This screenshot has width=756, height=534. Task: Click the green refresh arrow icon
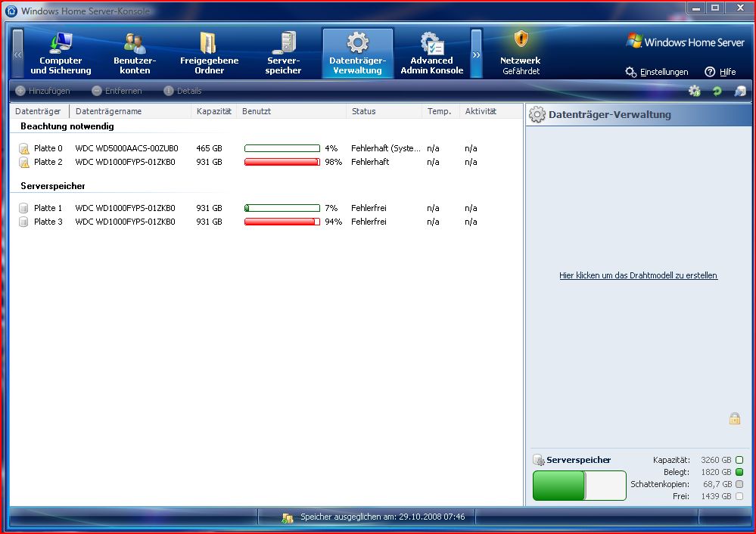click(717, 91)
